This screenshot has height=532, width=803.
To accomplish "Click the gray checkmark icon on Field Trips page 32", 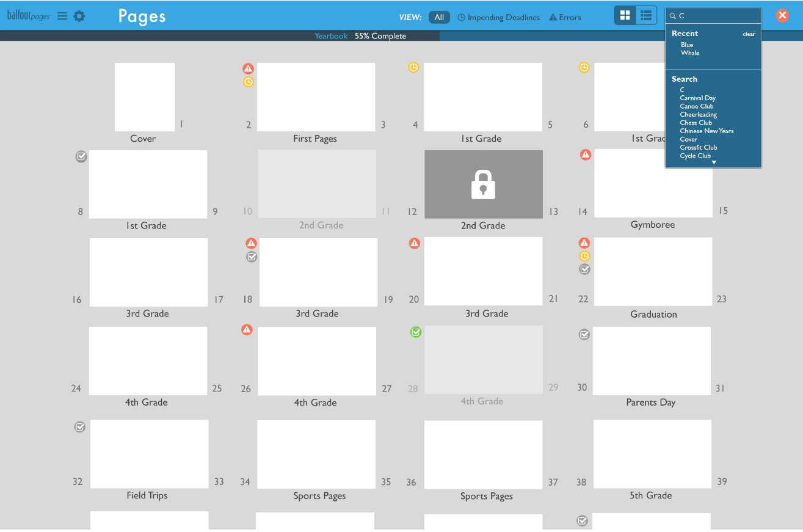I will 79,427.
